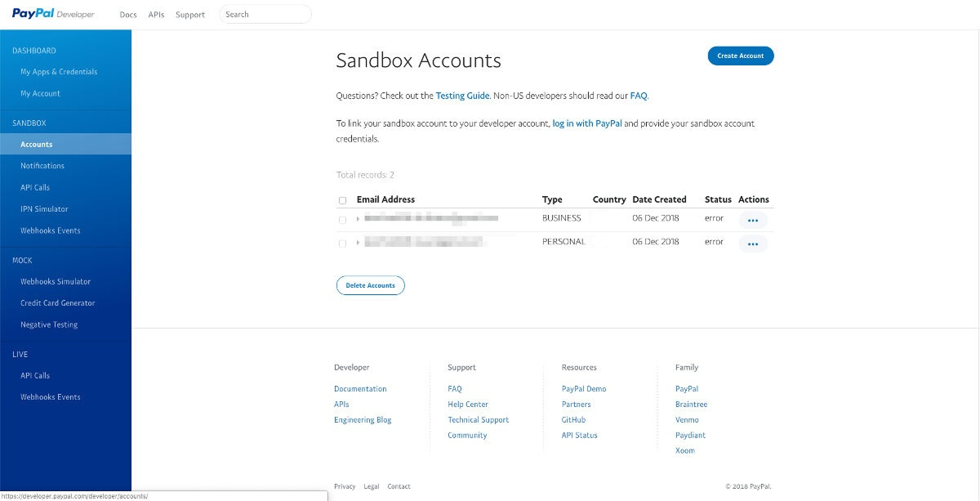Open actions menu for PERSONAL account
This screenshot has height=501, width=980.
[753, 244]
